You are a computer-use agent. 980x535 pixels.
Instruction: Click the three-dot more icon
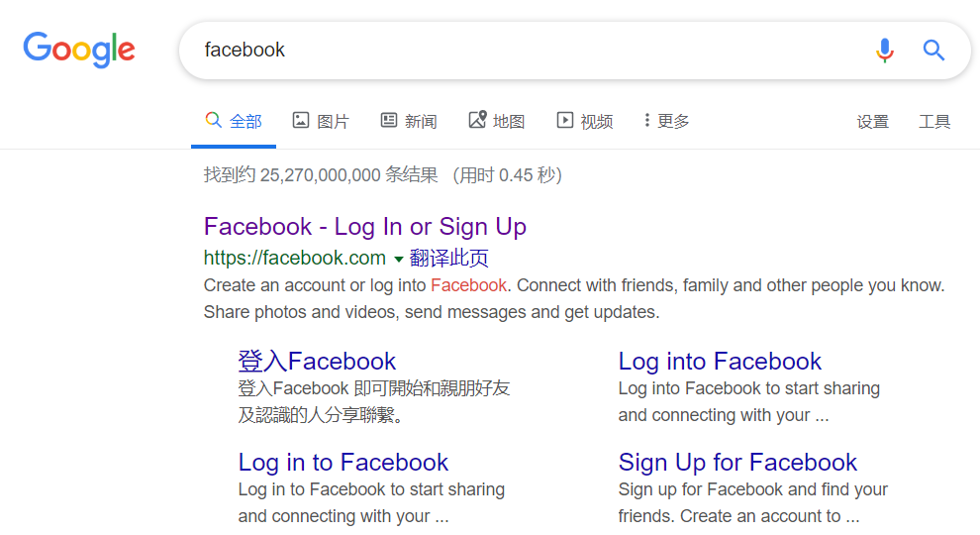646,120
